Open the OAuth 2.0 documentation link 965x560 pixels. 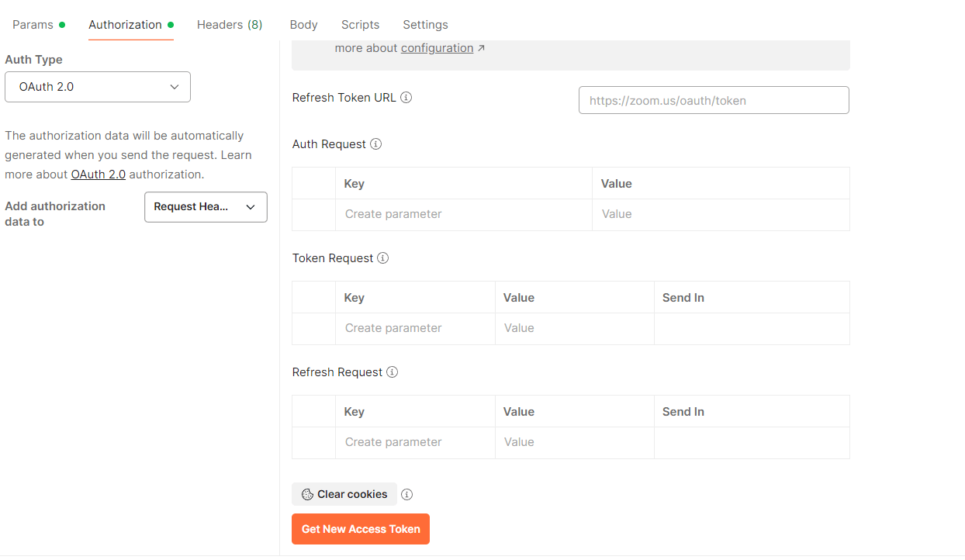(98, 174)
